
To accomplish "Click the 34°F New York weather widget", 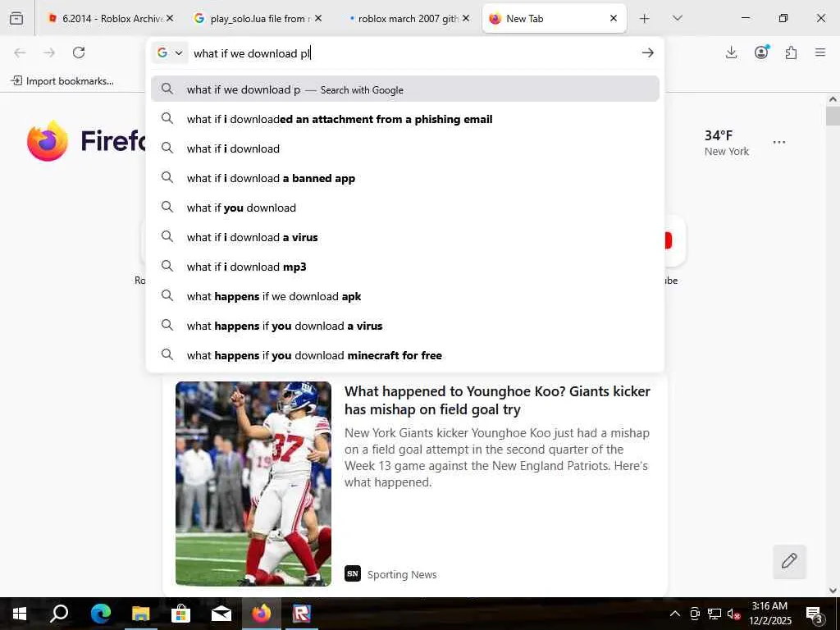I will point(727,143).
